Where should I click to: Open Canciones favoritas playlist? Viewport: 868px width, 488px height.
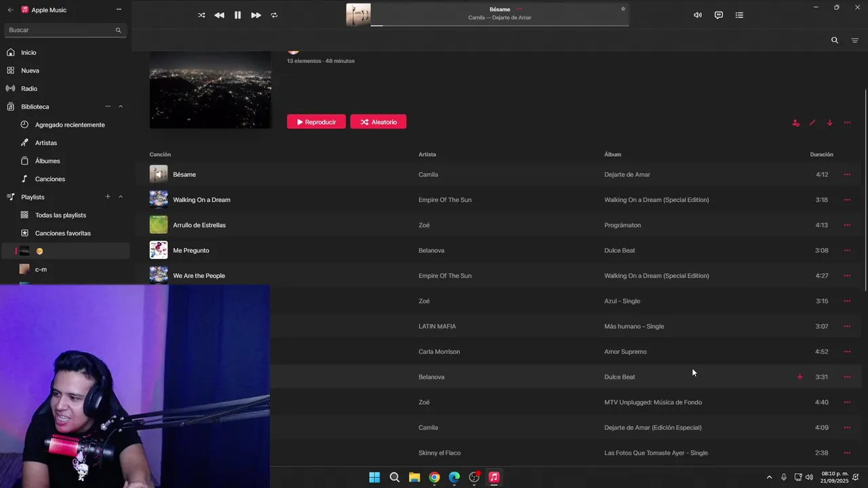pyautogui.click(x=63, y=233)
